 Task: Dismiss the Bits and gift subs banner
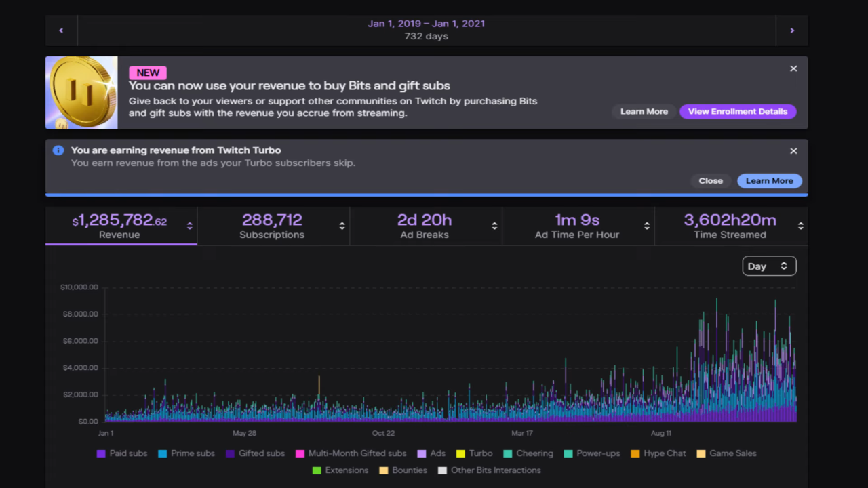point(793,69)
